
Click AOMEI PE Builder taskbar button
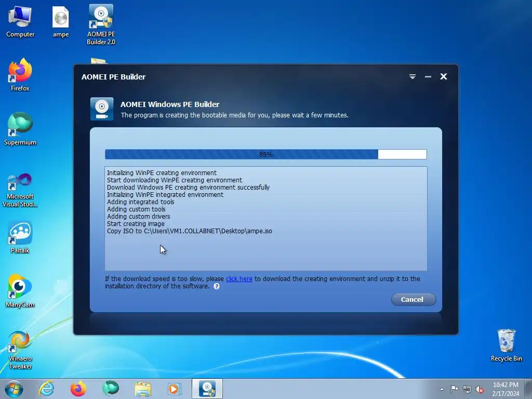pyautogui.click(x=207, y=389)
